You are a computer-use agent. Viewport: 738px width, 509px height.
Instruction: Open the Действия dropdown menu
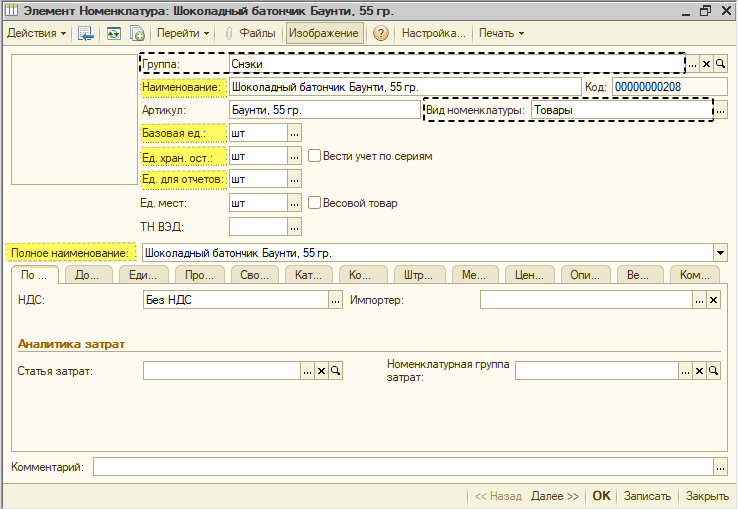tap(37, 33)
